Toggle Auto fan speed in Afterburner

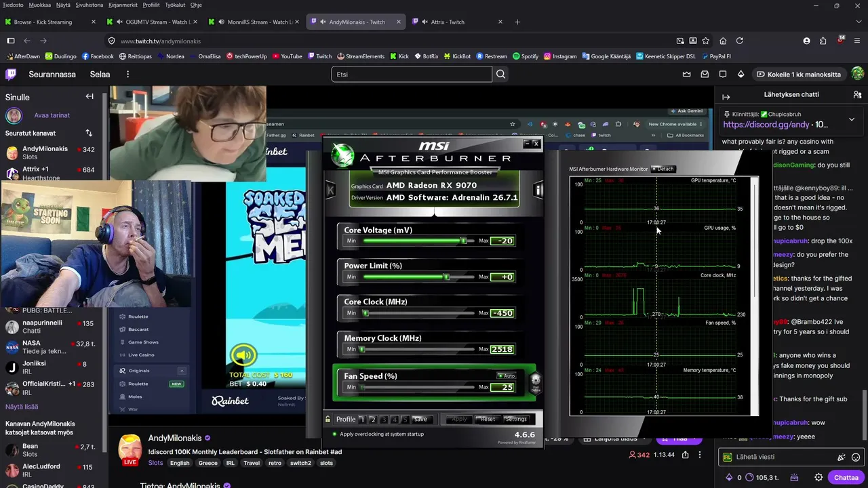tap(507, 375)
